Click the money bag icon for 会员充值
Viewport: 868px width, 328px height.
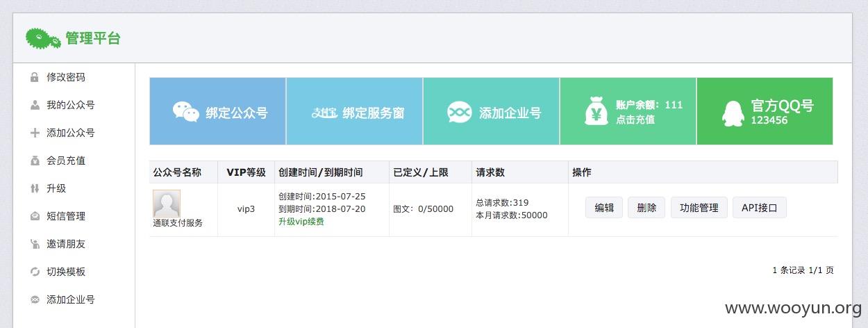pyautogui.click(x=35, y=161)
